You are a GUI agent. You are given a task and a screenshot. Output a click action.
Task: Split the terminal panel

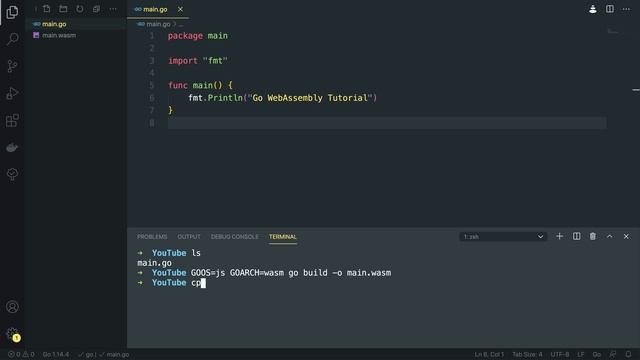tap(576, 236)
